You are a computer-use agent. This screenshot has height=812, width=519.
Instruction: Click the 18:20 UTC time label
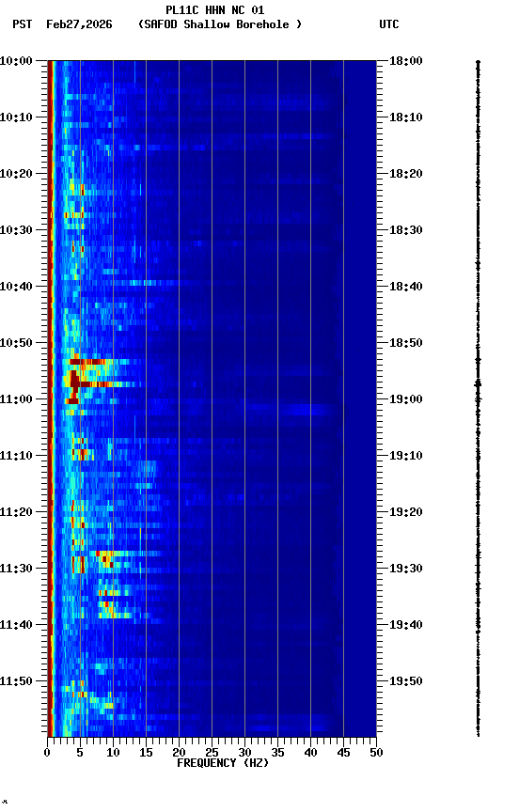click(x=406, y=174)
